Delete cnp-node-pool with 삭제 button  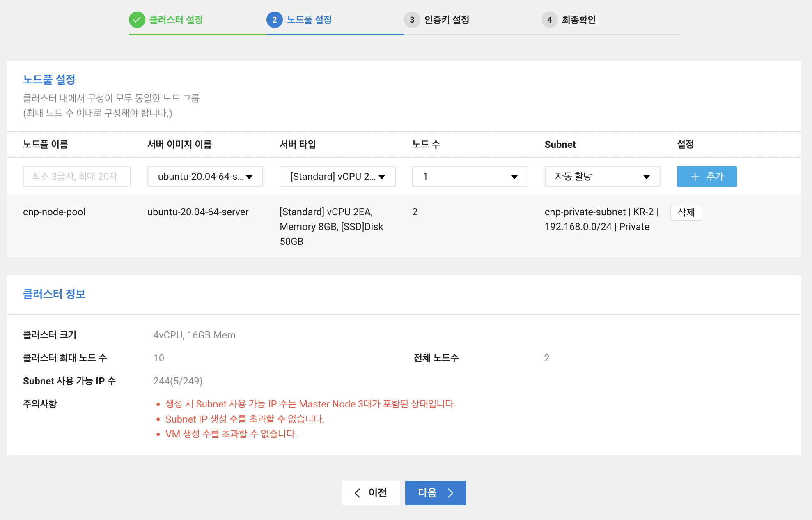coord(686,212)
